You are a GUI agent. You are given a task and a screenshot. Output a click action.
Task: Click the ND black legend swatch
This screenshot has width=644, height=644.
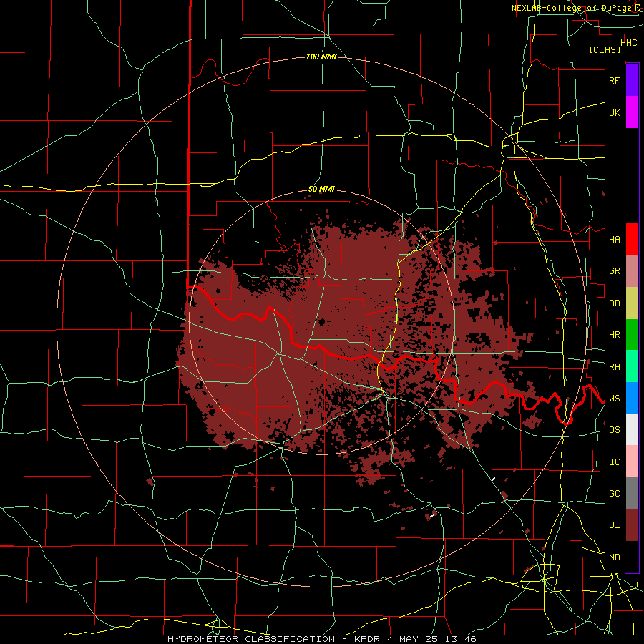(x=632, y=557)
